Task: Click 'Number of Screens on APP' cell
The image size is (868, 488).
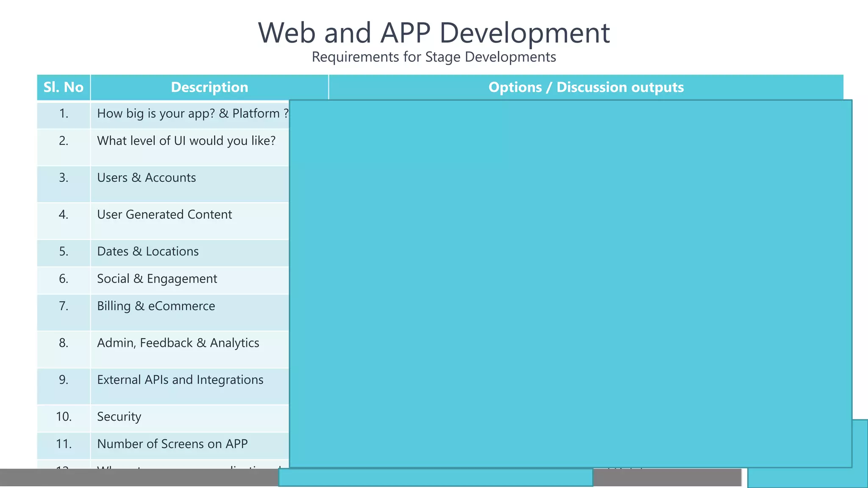Action: [172, 444]
